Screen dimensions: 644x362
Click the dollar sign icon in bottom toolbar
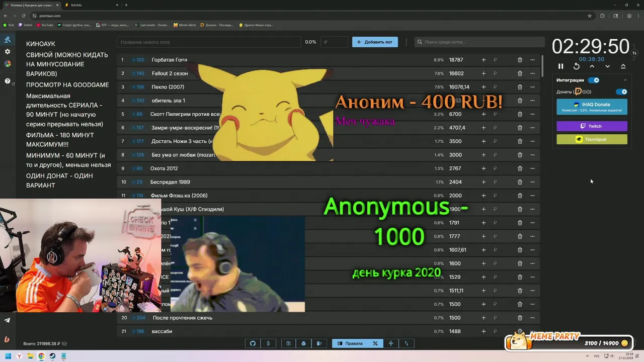point(268,343)
